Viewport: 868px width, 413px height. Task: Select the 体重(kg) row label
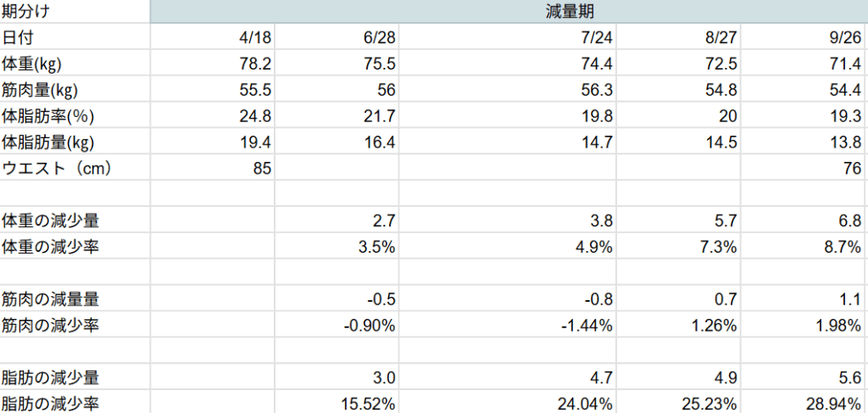click(x=33, y=64)
